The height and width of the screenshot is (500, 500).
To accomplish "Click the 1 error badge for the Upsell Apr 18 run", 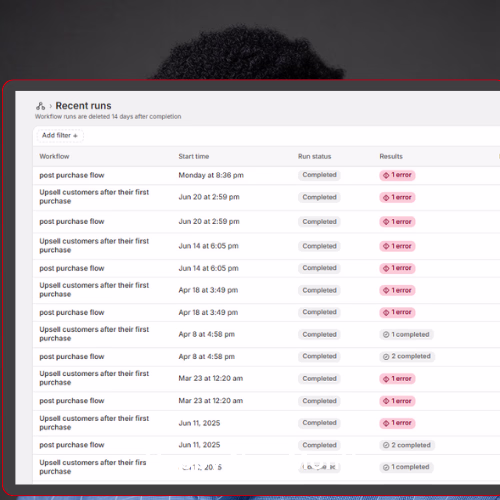I will [397, 290].
